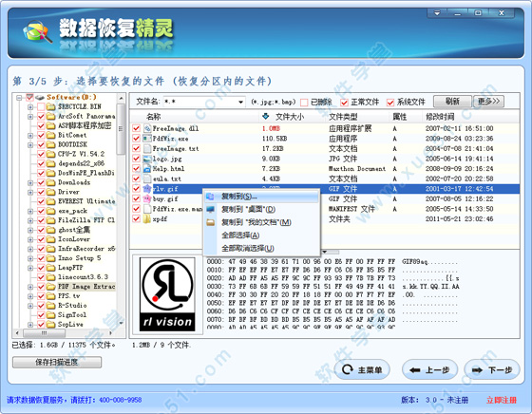The height and width of the screenshot is (414, 532).
Task: Click the folder tree horizontal scrollbar thumb
Action: 45,333
